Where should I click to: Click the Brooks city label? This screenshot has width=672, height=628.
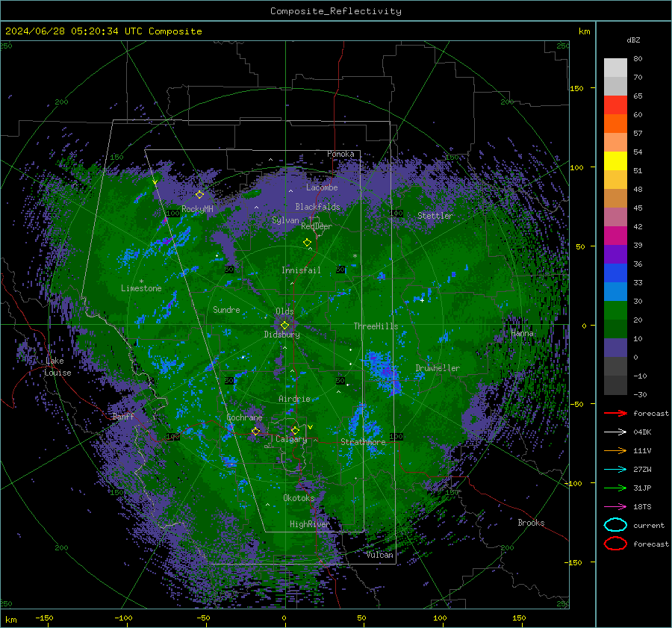[531, 523]
